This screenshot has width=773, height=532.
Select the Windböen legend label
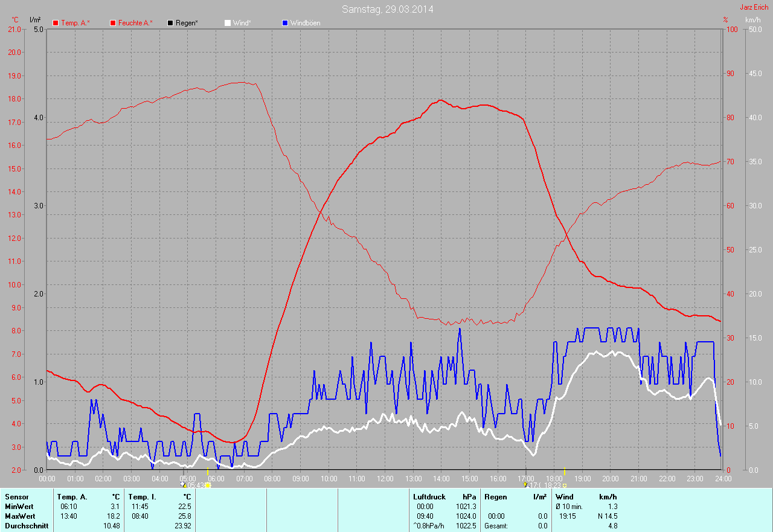(305, 23)
